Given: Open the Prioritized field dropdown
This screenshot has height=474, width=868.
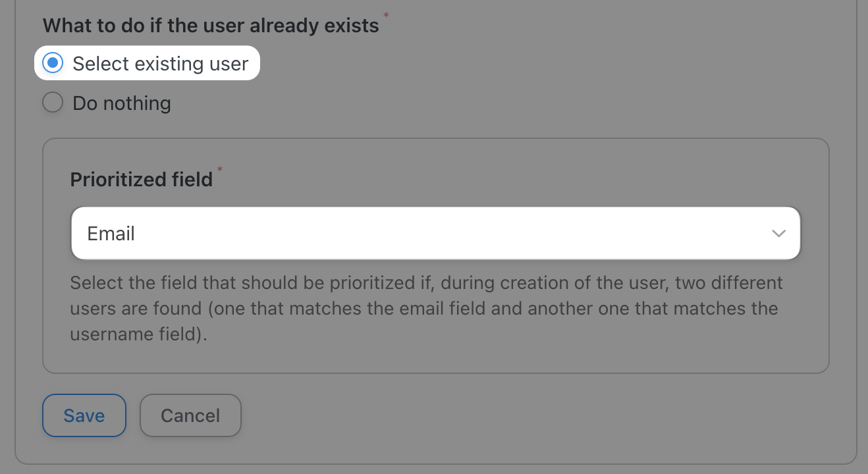Looking at the screenshot, I should (x=435, y=234).
